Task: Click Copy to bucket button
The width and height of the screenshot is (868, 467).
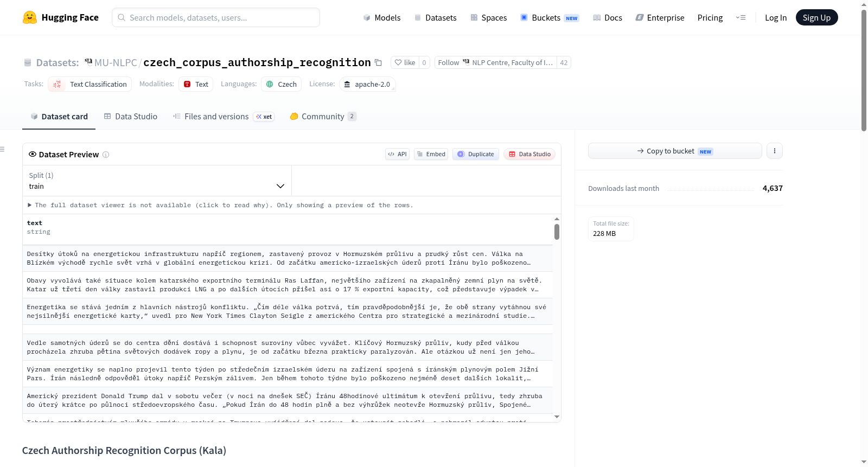Action: tap(675, 151)
